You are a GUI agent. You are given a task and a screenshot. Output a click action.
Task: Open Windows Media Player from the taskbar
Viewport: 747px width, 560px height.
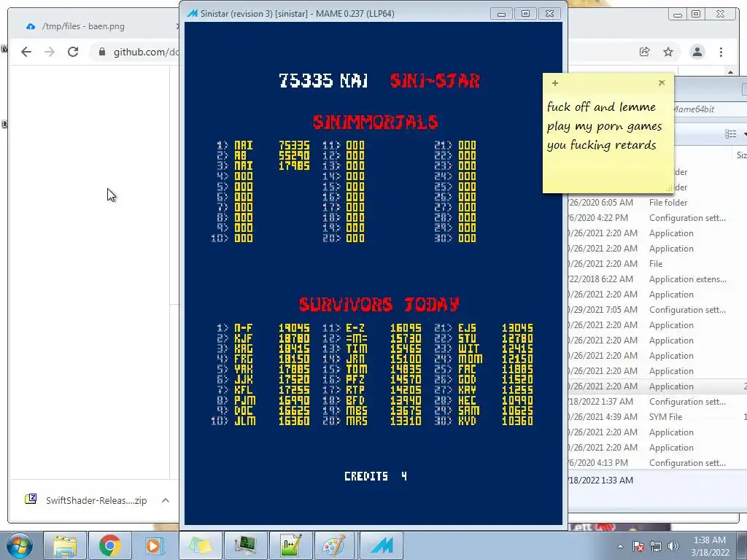[154, 545]
